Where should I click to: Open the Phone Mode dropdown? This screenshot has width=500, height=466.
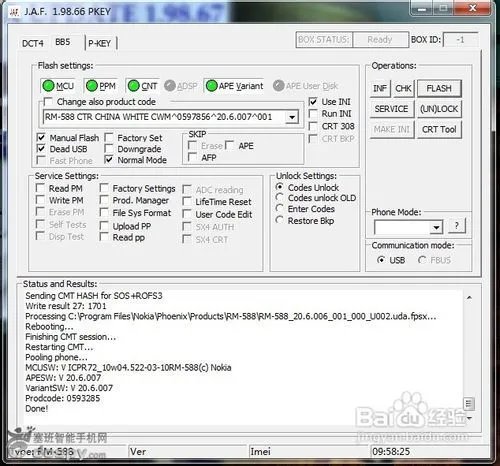436,227
